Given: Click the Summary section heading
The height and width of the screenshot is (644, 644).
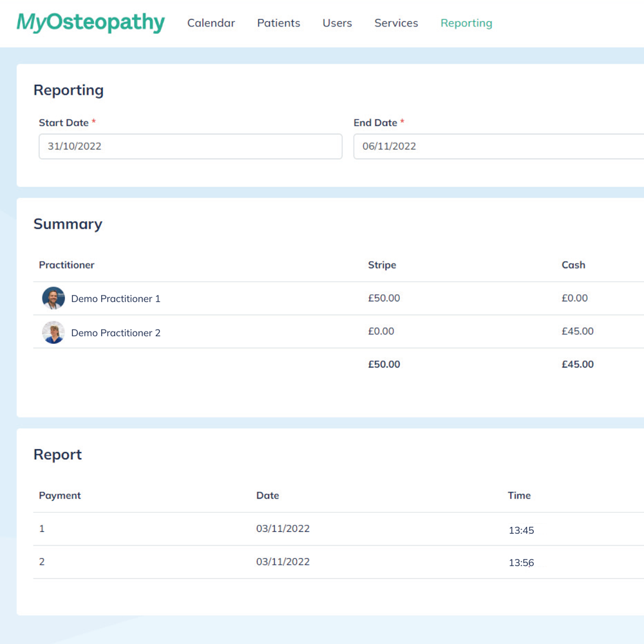Looking at the screenshot, I should point(68,224).
